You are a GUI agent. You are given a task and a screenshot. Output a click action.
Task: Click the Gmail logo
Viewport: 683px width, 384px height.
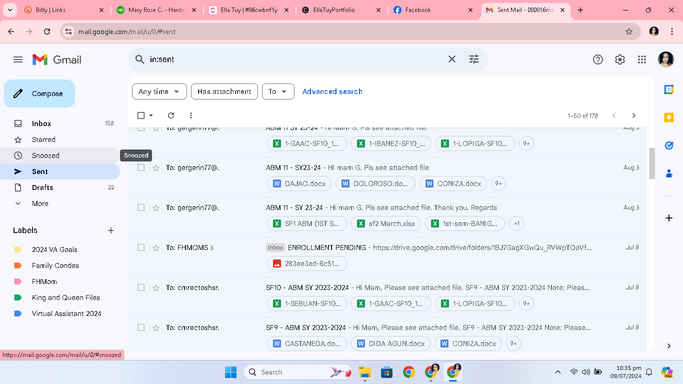57,60
